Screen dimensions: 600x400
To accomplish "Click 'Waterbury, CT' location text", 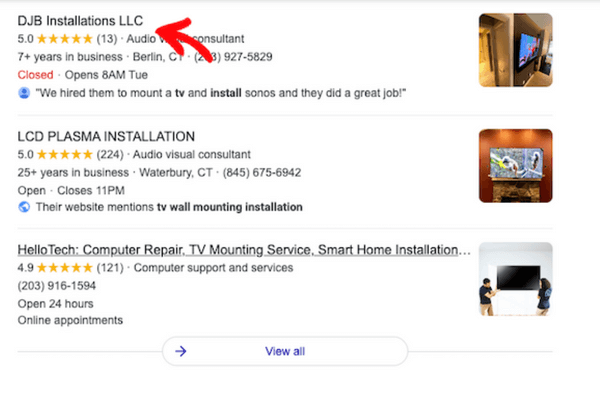I will tap(176, 172).
